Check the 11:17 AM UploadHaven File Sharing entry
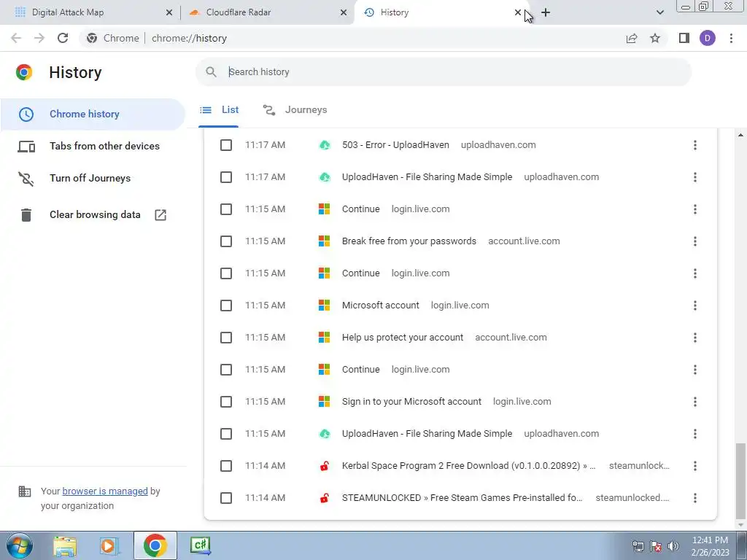 tap(226, 177)
